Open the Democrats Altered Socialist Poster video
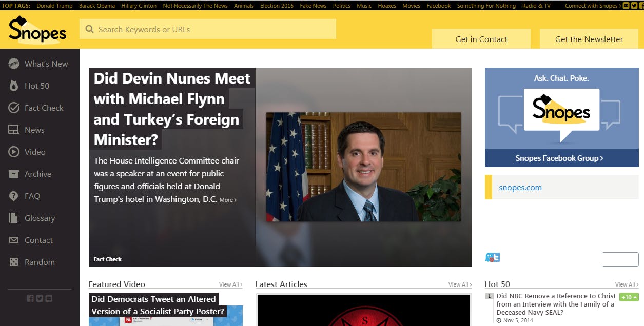Screen dimensions: 644x326 click(159, 305)
